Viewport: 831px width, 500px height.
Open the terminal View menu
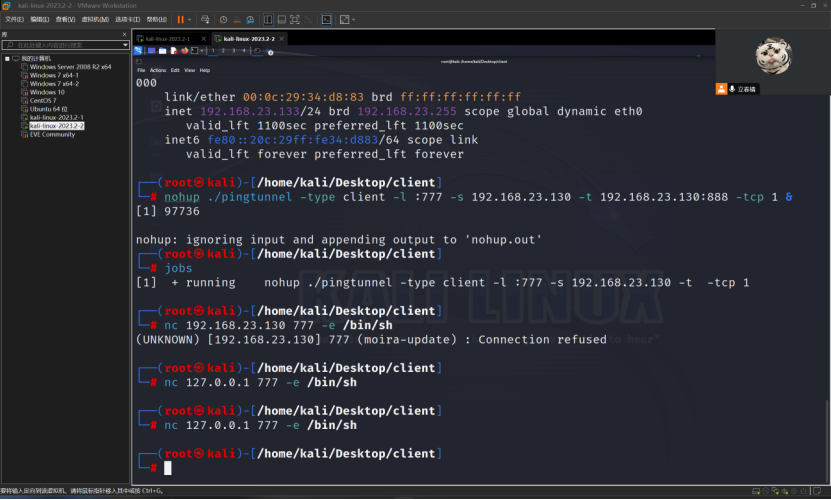pos(189,70)
